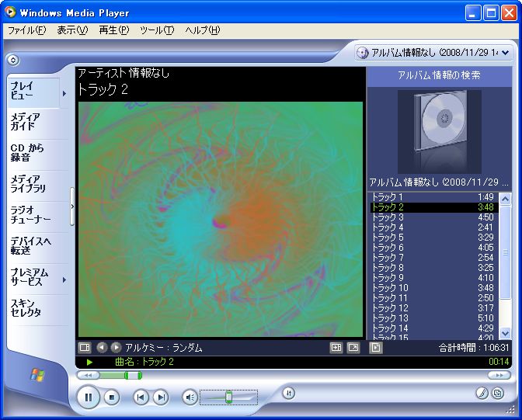Select トラック 12 in the playlist
Image resolution: width=522 pixels, height=420 pixels.
pyautogui.click(x=434, y=308)
